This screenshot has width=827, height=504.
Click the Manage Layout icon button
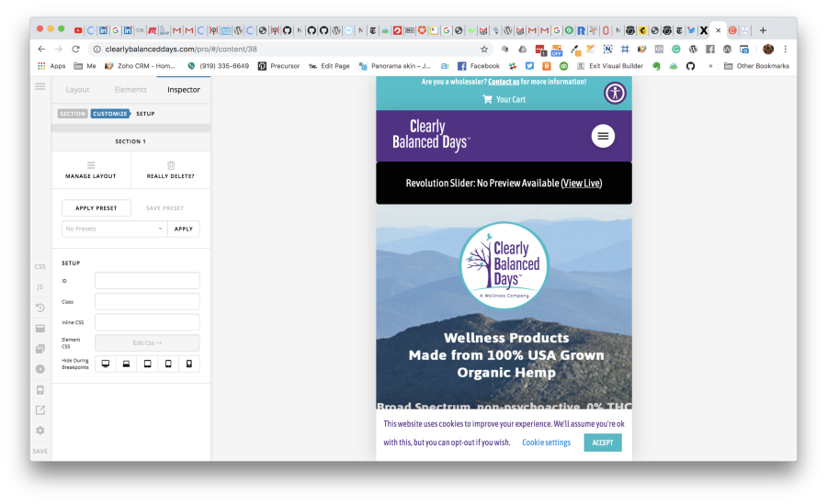[91, 170]
